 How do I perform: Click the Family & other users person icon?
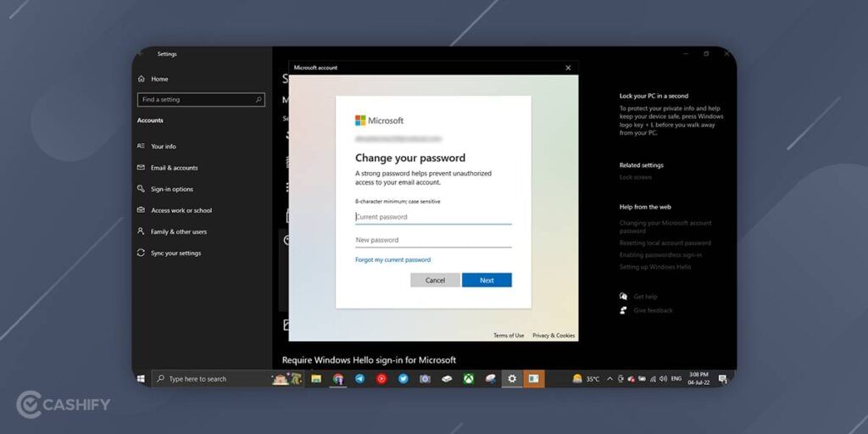141,231
